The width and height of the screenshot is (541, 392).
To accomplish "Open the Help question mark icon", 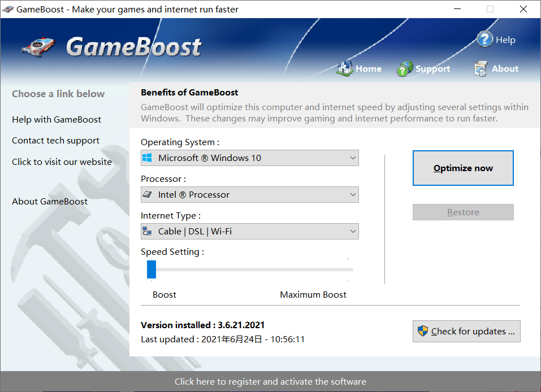I will (x=486, y=39).
